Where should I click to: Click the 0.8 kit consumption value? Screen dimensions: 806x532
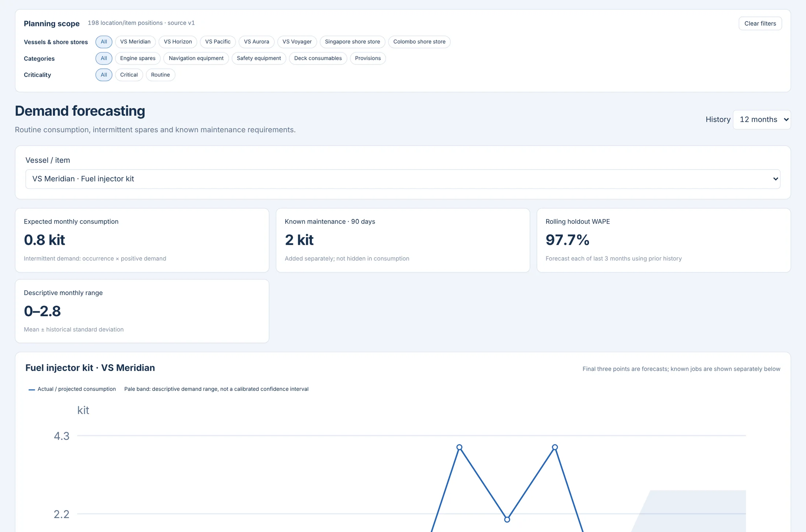[x=44, y=240]
